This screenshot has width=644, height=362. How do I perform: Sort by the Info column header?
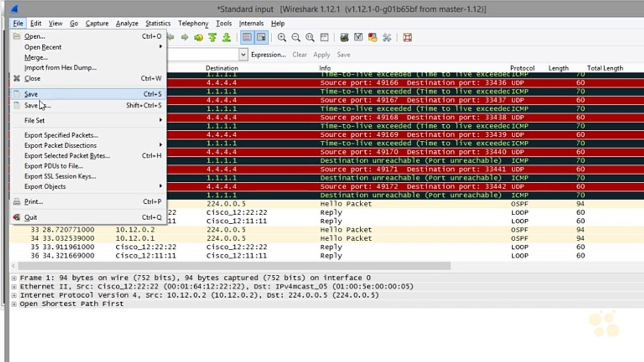coord(325,68)
